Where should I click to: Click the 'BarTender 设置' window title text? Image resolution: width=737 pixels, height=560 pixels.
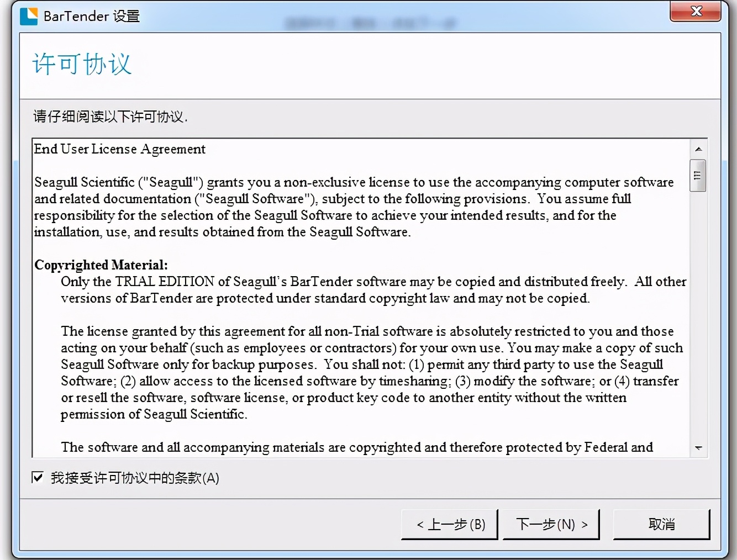(x=92, y=16)
